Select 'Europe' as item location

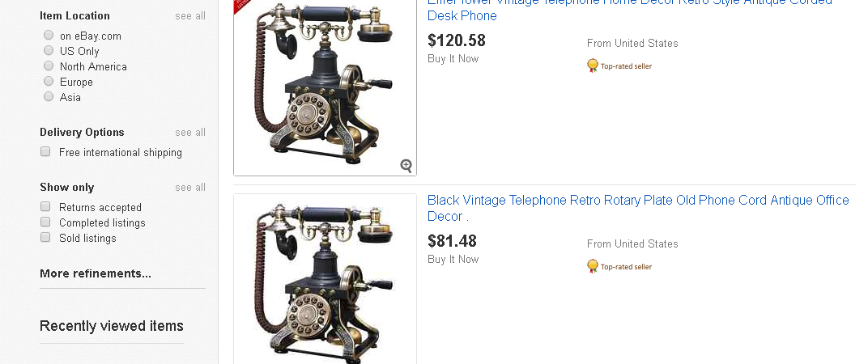point(49,82)
